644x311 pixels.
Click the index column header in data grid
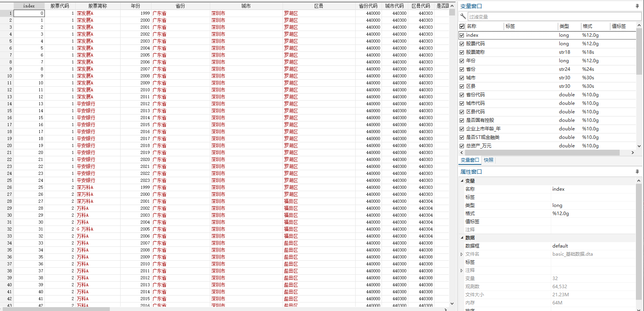click(x=29, y=6)
